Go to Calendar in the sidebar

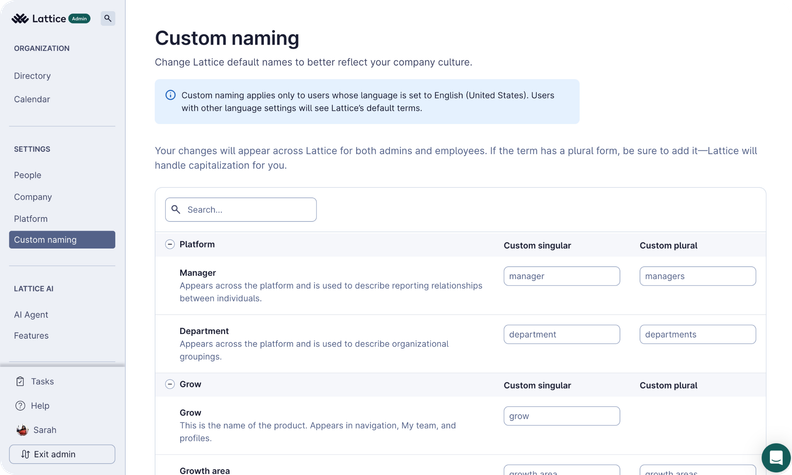click(32, 99)
